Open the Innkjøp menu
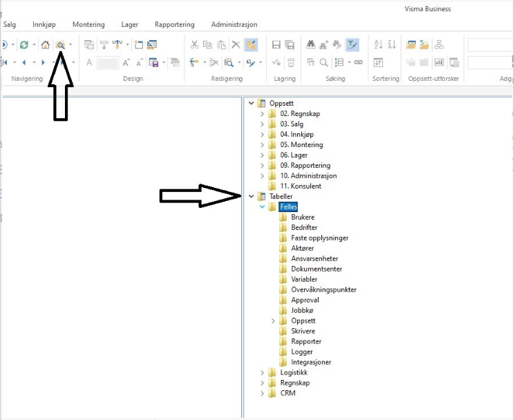The image size is (514, 420). tap(44, 25)
